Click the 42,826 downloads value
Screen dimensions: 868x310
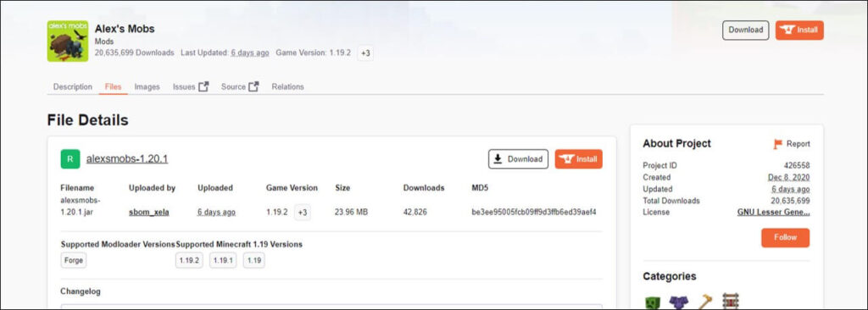coord(415,212)
